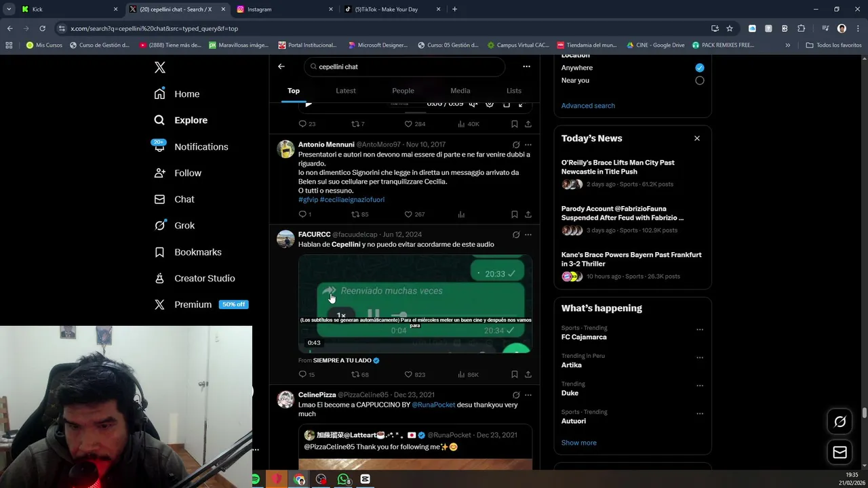The width and height of the screenshot is (868, 488).
Task: Open Advanced search link
Action: (x=588, y=106)
